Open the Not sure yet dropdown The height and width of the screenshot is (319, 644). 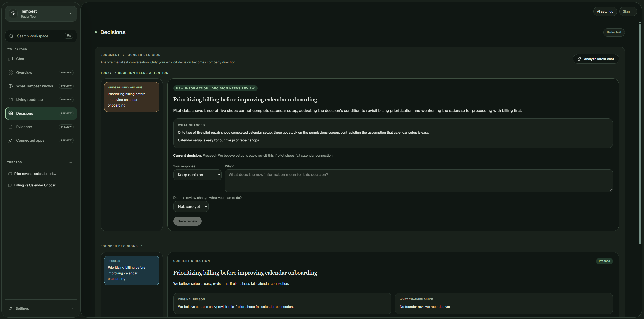[x=191, y=206]
